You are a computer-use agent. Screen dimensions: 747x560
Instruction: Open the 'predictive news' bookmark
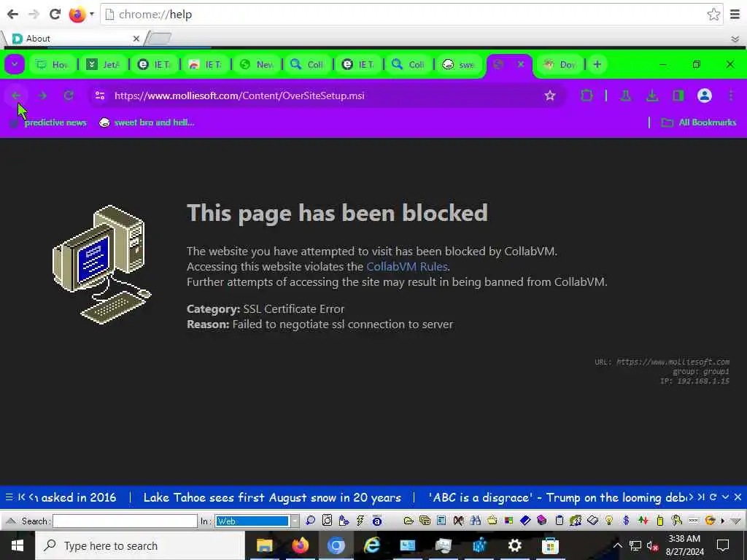49,122
